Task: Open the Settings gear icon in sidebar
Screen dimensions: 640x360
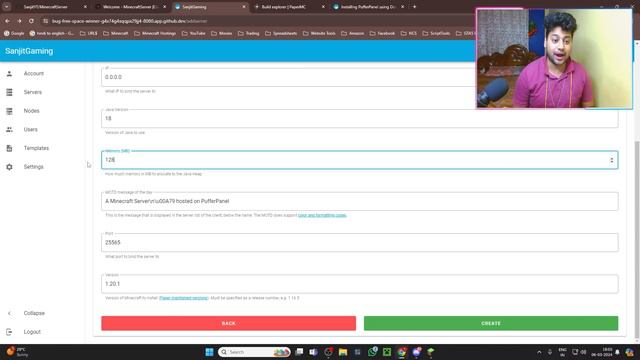Action: 9,167
